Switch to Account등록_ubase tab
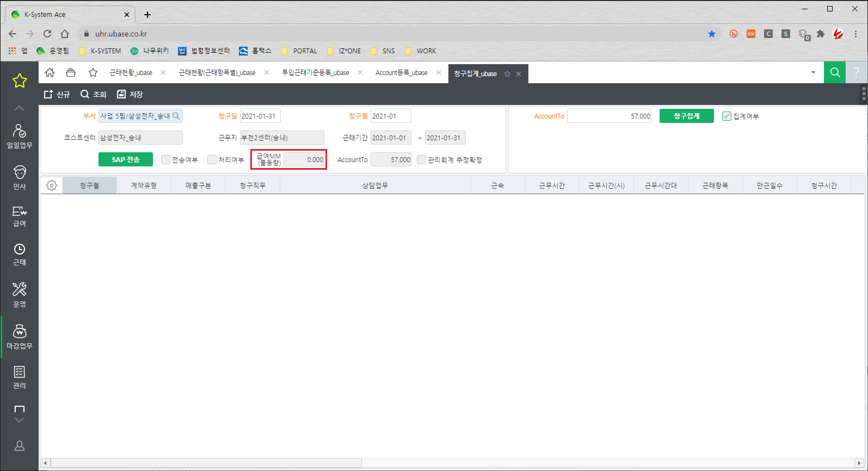This screenshot has width=868, height=471. pyautogui.click(x=402, y=73)
